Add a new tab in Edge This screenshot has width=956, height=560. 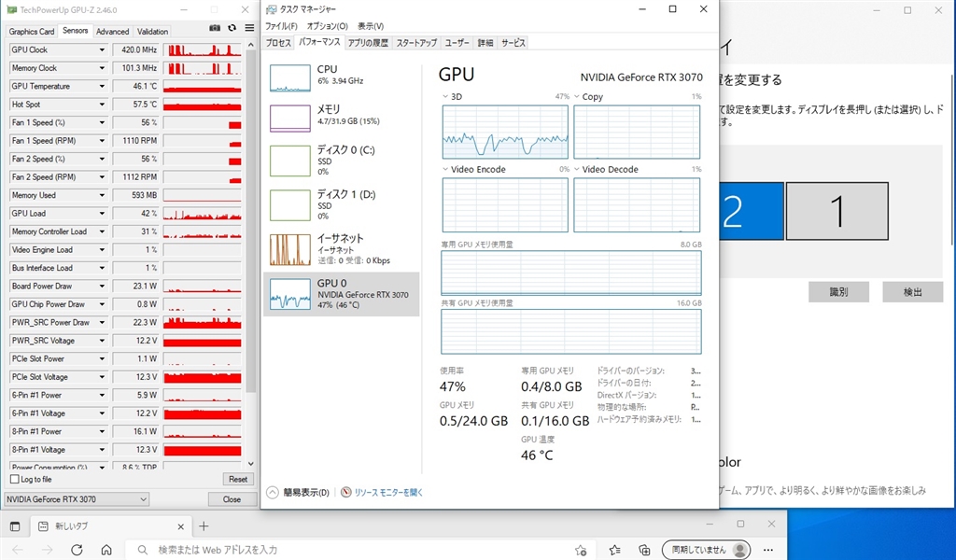204,525
